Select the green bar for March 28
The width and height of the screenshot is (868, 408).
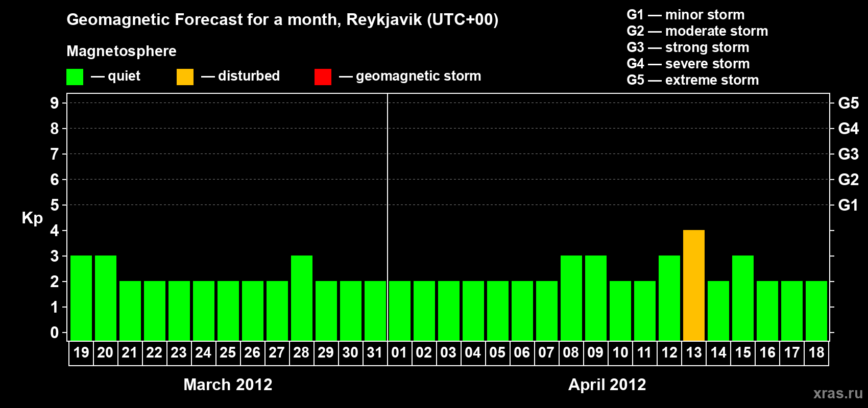(x=302, y=298)
